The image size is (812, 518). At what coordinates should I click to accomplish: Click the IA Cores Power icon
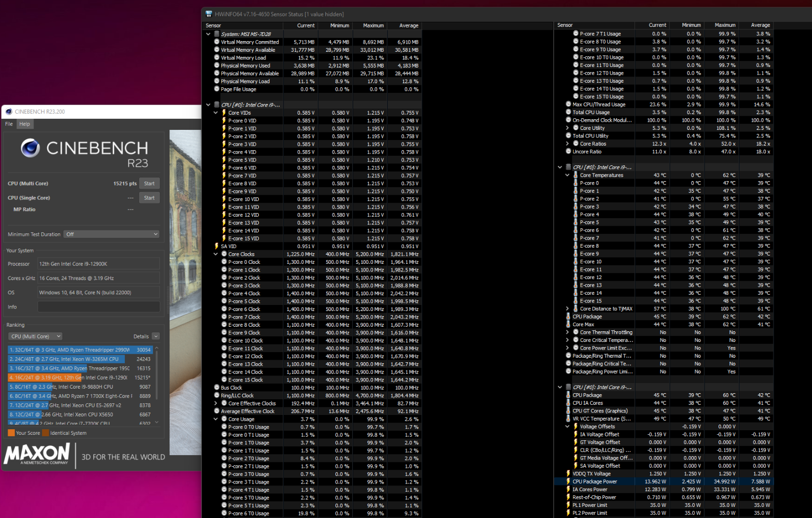pyautogui.click(x=568, y=490)
